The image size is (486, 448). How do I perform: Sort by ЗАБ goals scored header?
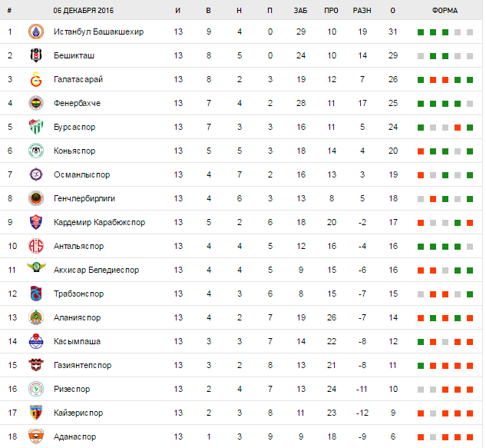[x=300, y=11]
